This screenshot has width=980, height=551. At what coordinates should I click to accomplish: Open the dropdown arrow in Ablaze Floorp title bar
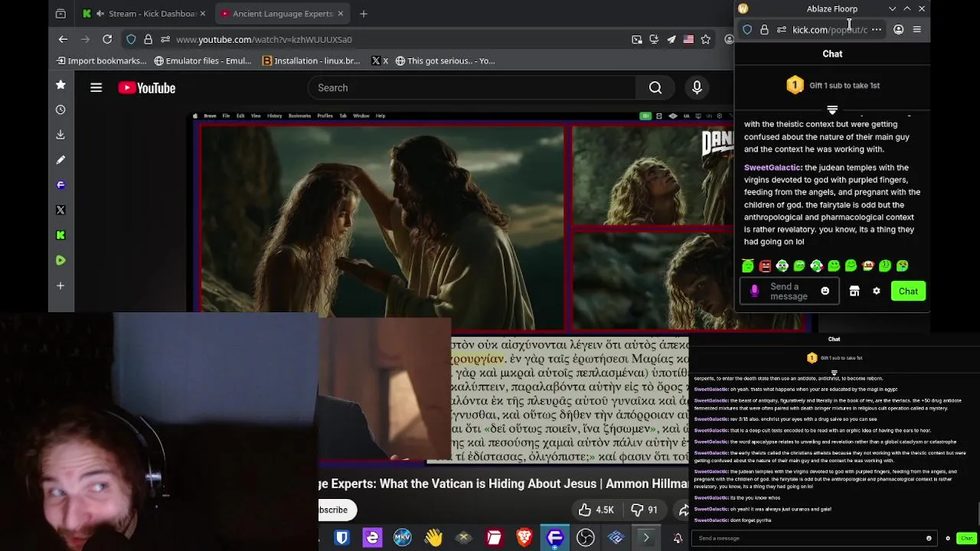892,8
